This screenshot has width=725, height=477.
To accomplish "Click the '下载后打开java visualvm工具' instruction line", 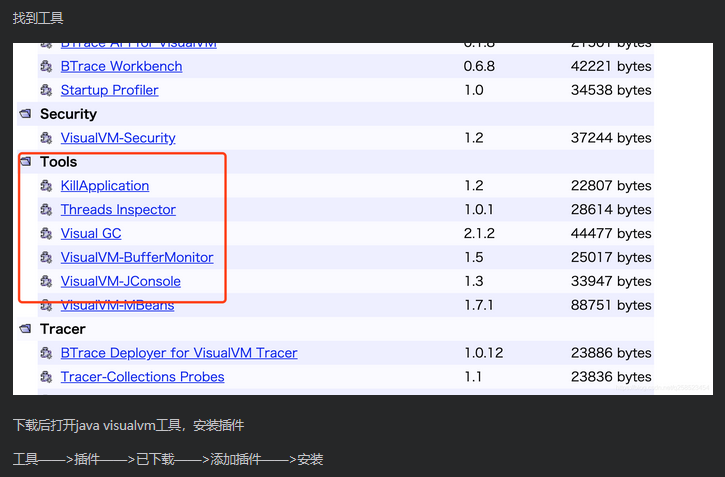I will tap(128, 425).
